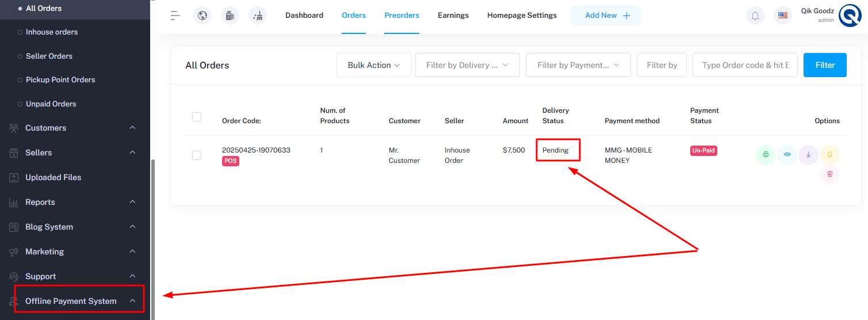Open the Preorders top tab
Image resolution: width=868 pixels, height=320 pixels.
tap(402, 16)
